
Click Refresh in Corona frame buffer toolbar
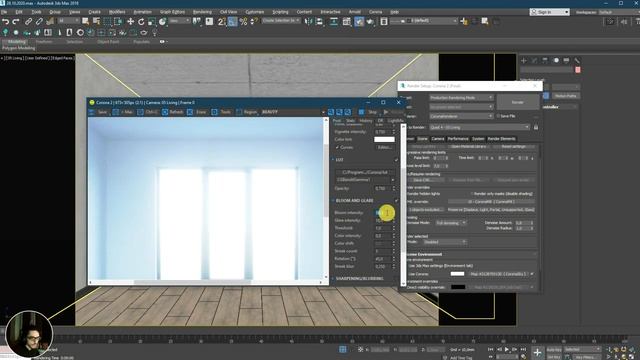(x=173, y=112)
